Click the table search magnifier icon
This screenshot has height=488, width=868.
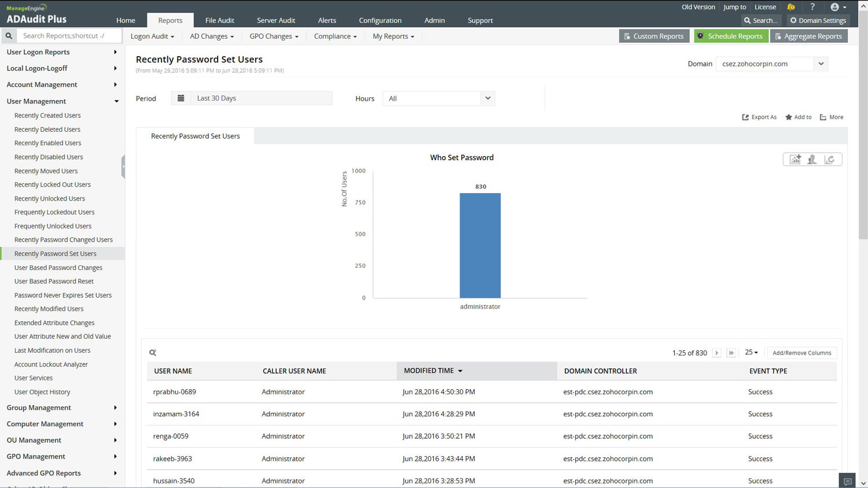click(153, 353)
